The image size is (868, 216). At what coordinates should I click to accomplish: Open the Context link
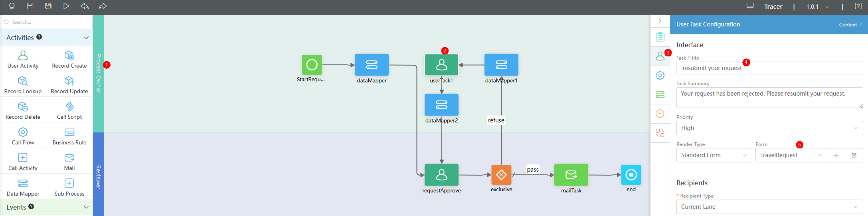tap(850, 25)
